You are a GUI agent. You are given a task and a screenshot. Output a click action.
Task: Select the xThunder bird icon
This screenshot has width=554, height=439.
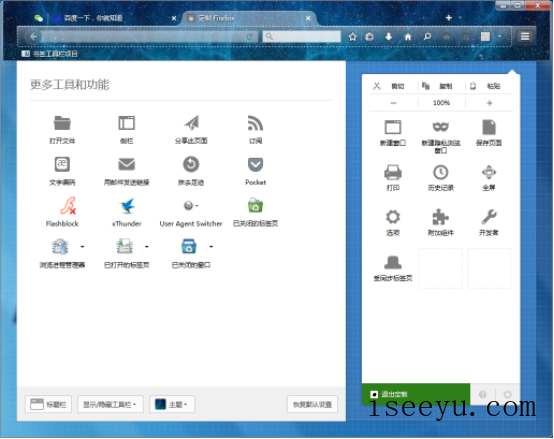tap(127, 206)
